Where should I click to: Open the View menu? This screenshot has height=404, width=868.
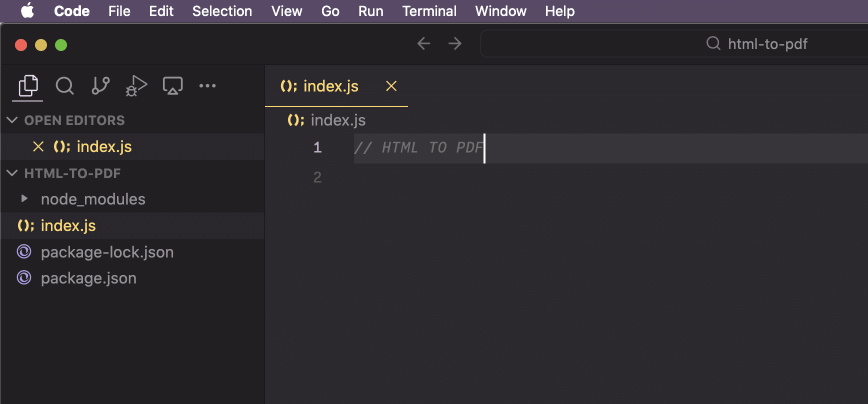pos(287,11)
